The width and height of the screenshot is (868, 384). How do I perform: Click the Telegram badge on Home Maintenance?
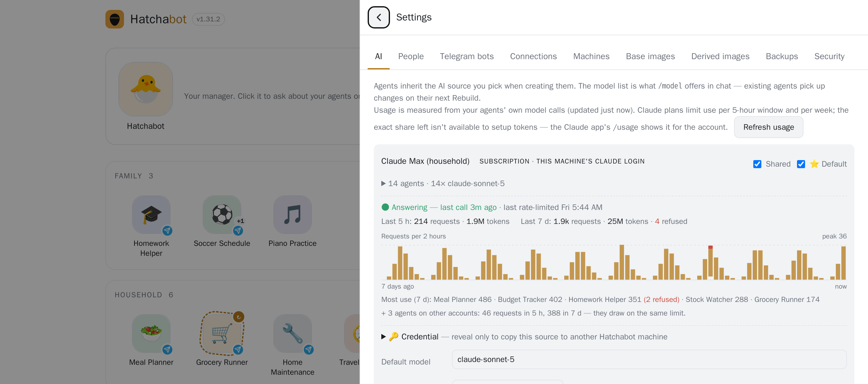[309, 349]
